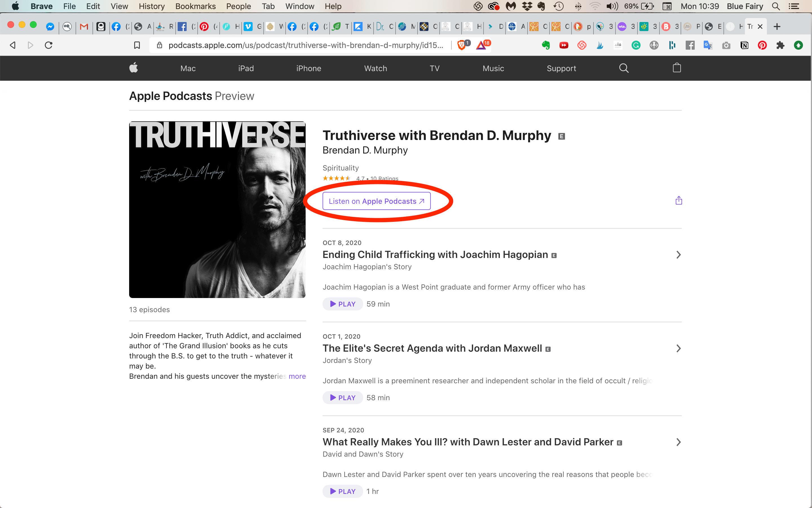Open the Brave Rewards triangle icon
The height and width of the screenshot is (508, 812).
pyautogui.click(x=482, y=45)
